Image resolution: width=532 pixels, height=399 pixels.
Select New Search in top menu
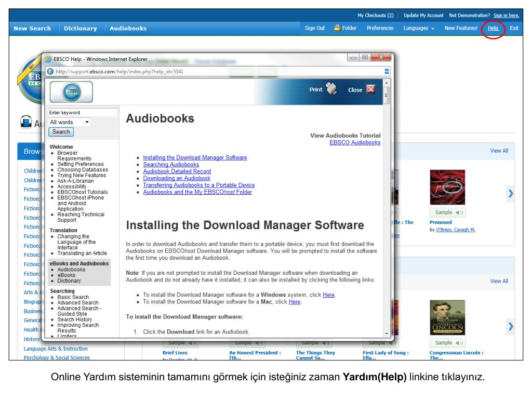(x=32, y=29)
